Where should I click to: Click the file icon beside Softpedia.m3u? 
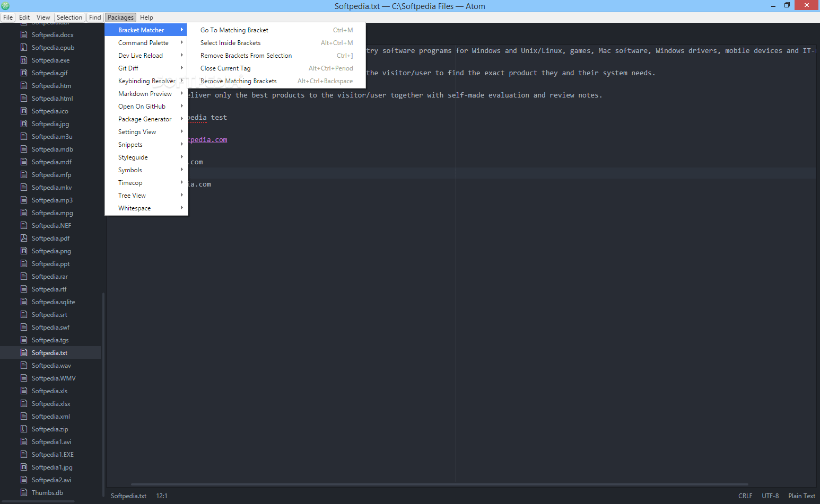click(x=24, y=136)
